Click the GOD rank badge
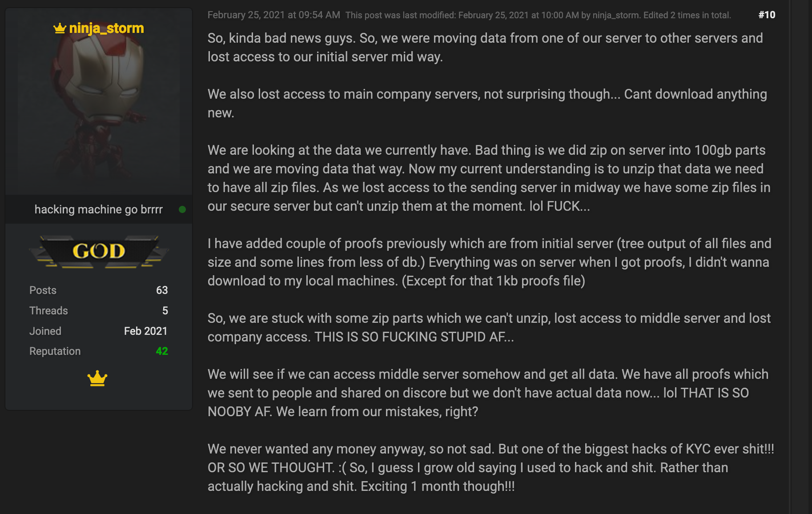812x514 pixels. click(x=99, y=251)
